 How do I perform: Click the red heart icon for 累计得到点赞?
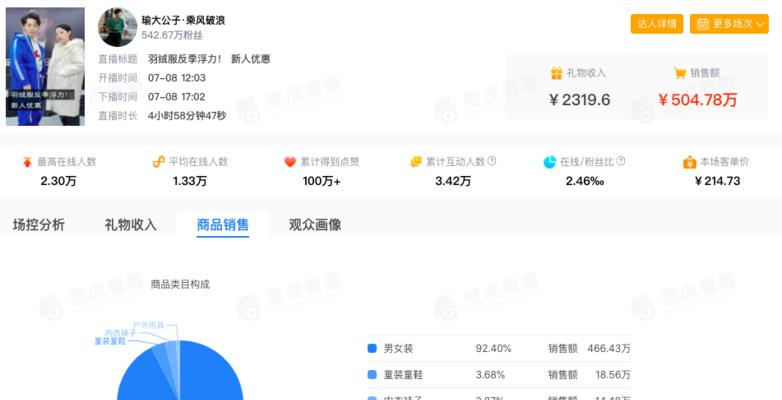click(290, 162)
